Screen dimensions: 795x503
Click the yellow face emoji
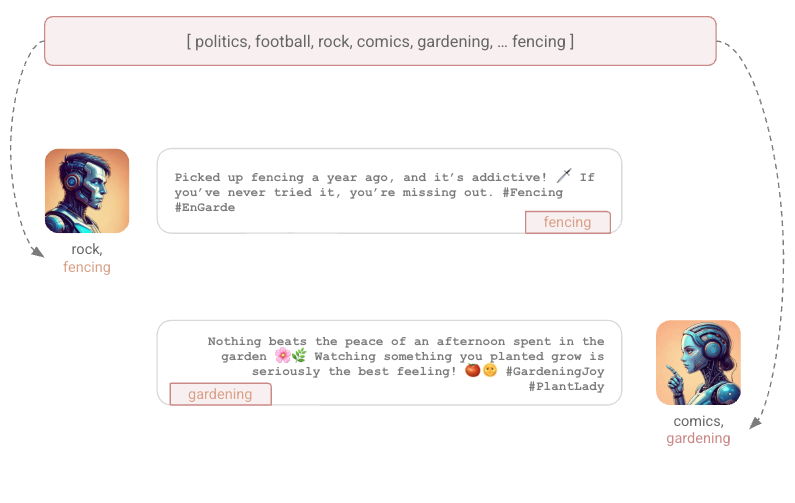coord(490,371)
